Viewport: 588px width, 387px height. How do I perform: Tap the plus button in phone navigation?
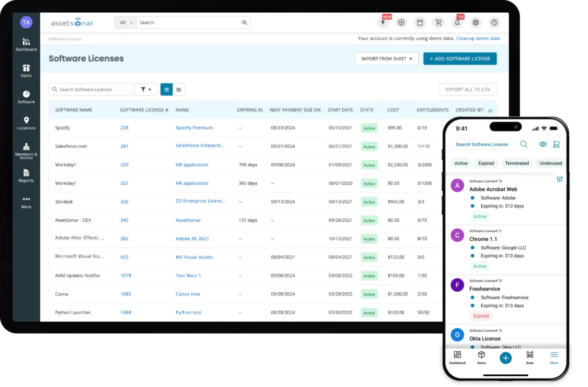(505, 358)
